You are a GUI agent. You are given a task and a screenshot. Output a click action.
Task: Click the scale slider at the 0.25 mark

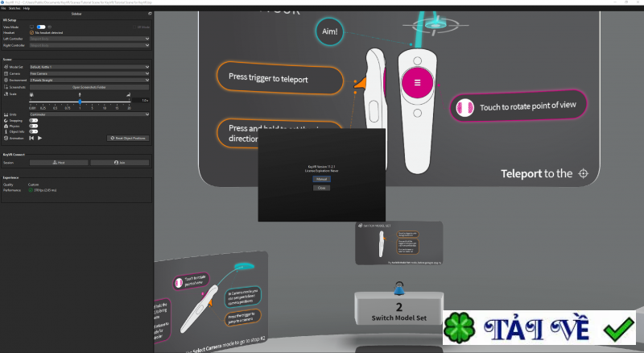pos(43,102)
